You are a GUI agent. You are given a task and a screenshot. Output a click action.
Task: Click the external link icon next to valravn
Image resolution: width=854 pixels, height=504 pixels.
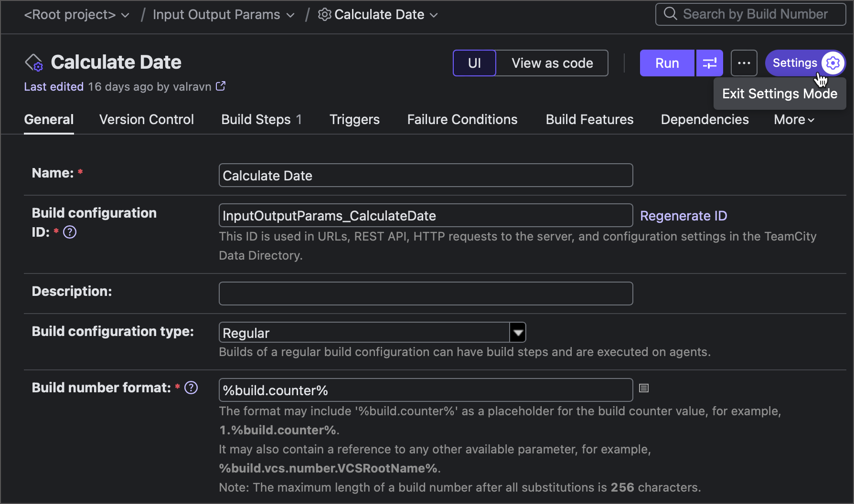tap(220, 86)
